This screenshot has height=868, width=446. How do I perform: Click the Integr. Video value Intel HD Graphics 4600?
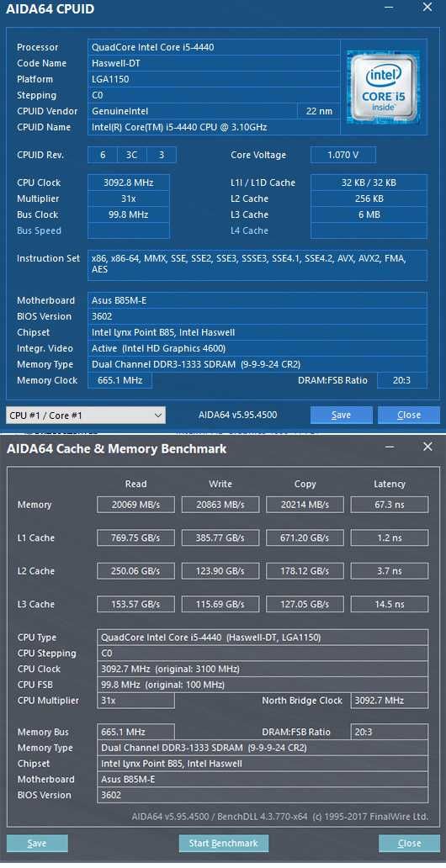258,349
